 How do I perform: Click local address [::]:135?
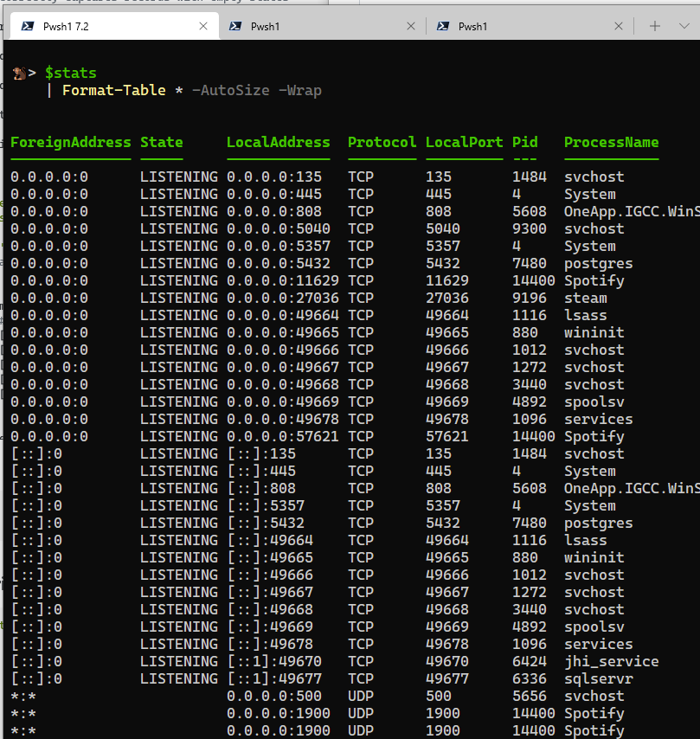(x=261, y=453)
